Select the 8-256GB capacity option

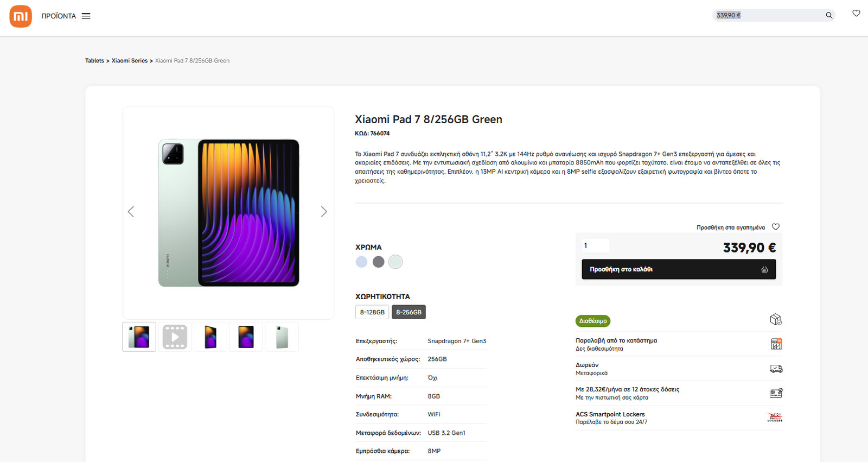coord(409,312)
